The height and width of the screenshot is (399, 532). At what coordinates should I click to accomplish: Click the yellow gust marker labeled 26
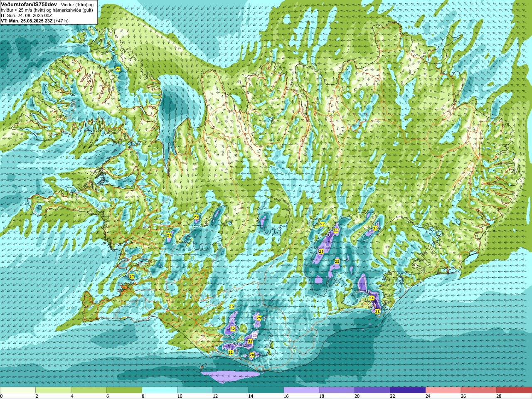pyautogui.click(x=118, y=69)
